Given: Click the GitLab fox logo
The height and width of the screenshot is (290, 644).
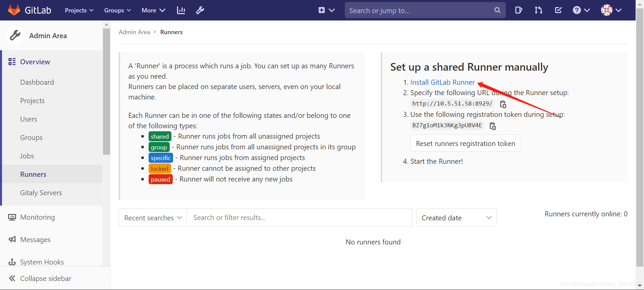Looking at the screenshot, I should pyautogui.click(x=14, y=10).
